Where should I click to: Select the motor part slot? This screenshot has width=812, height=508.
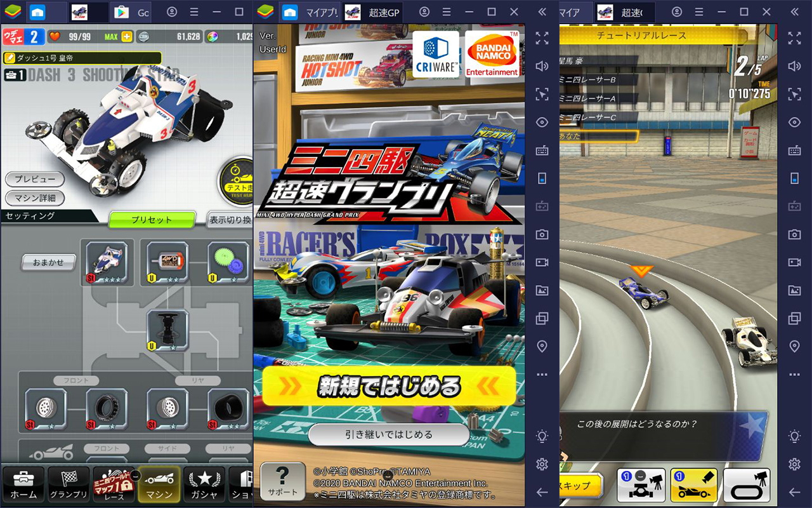(x=167, y=263)
